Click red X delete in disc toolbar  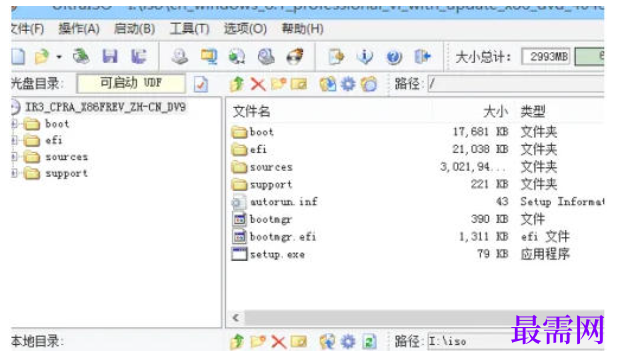(258, 84)
